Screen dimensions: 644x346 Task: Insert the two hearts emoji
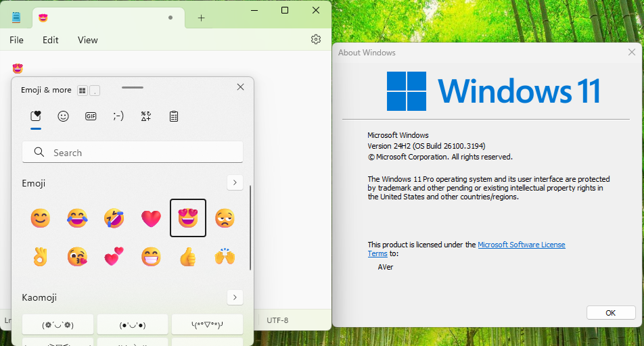(114, 257)
